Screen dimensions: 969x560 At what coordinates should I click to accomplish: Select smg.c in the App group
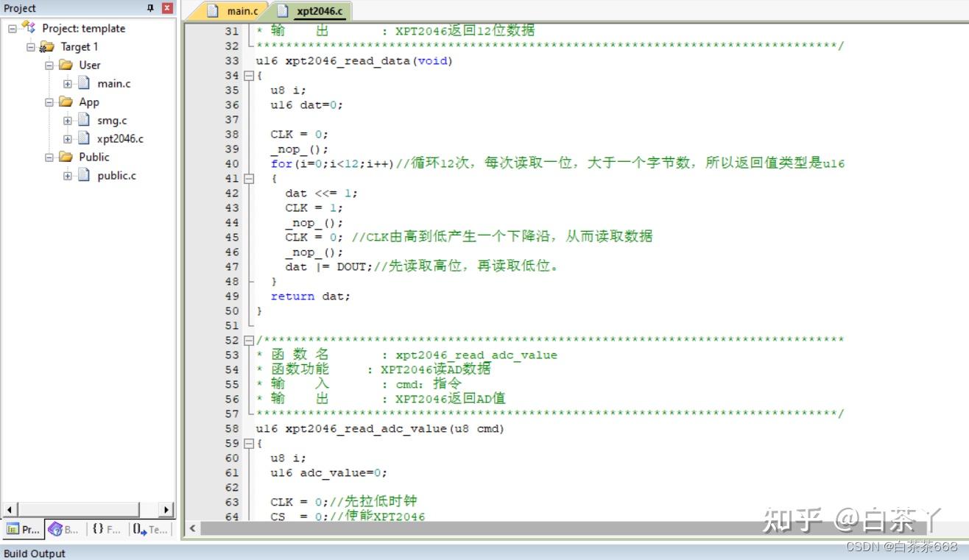[x=111, y=120]
